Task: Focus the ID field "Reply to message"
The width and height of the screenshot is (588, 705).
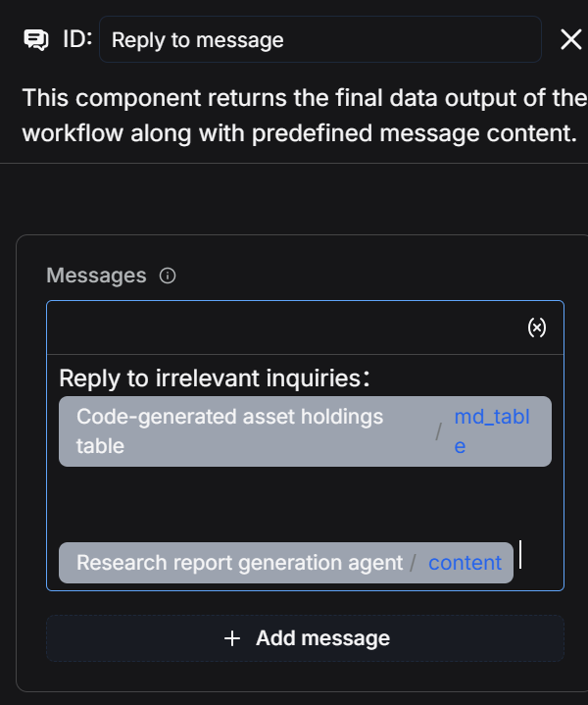Action: 319,40
